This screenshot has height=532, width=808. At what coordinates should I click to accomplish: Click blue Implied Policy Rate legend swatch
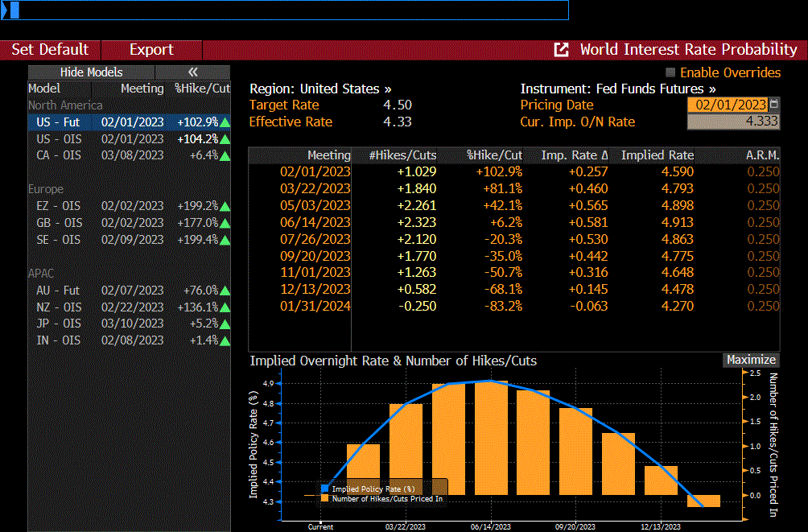pos(324,489)
